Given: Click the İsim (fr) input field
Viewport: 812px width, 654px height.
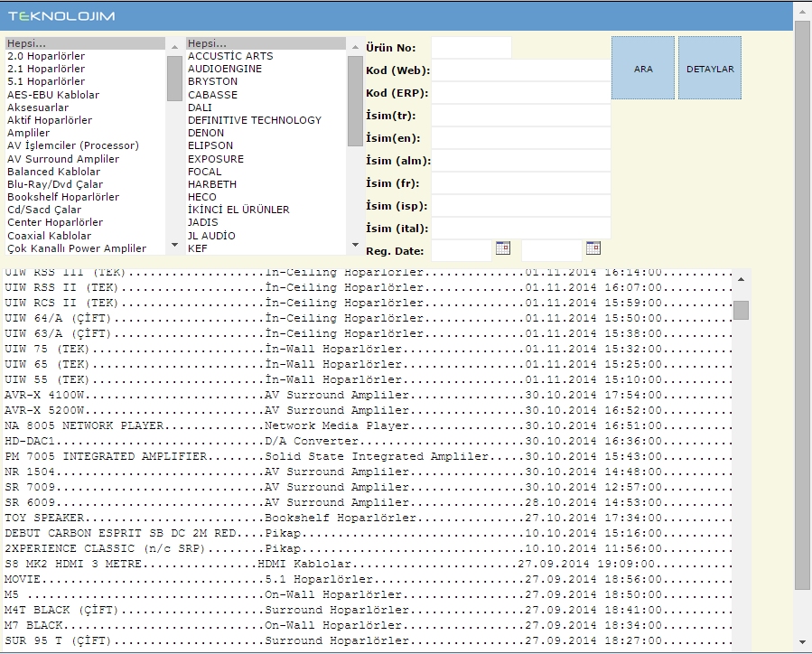Looking at the screenshot, I should click(521, 183).
